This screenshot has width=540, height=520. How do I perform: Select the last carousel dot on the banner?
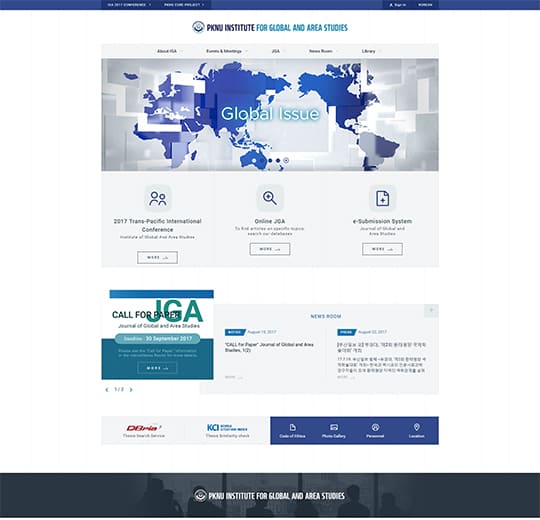coord(286,160)
